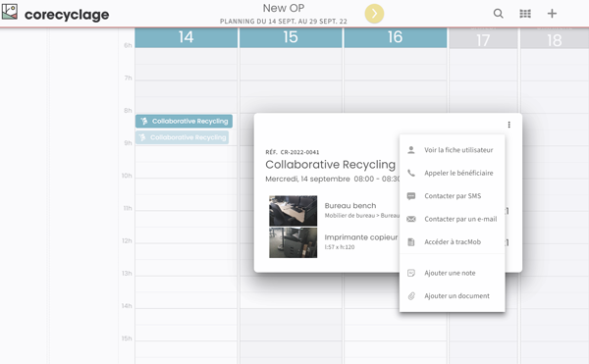Select day 15 column header
This screenshot has width=589, height=364.
[291, 37]
